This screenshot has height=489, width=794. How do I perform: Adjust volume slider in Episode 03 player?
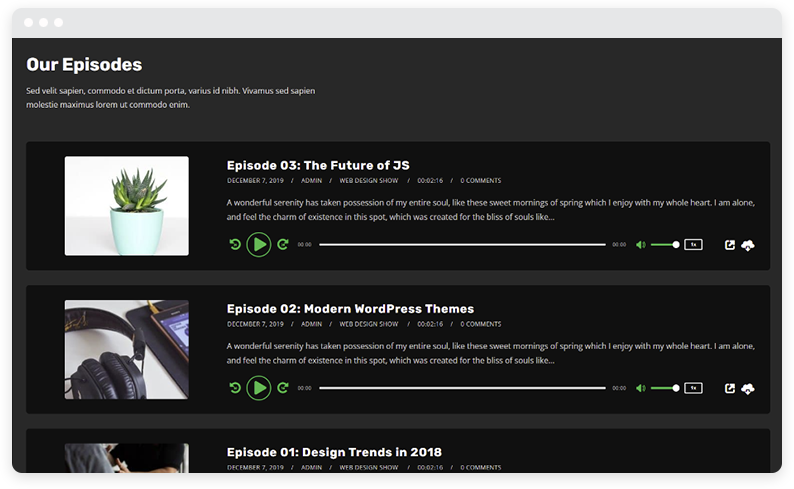tap(665, 244)
